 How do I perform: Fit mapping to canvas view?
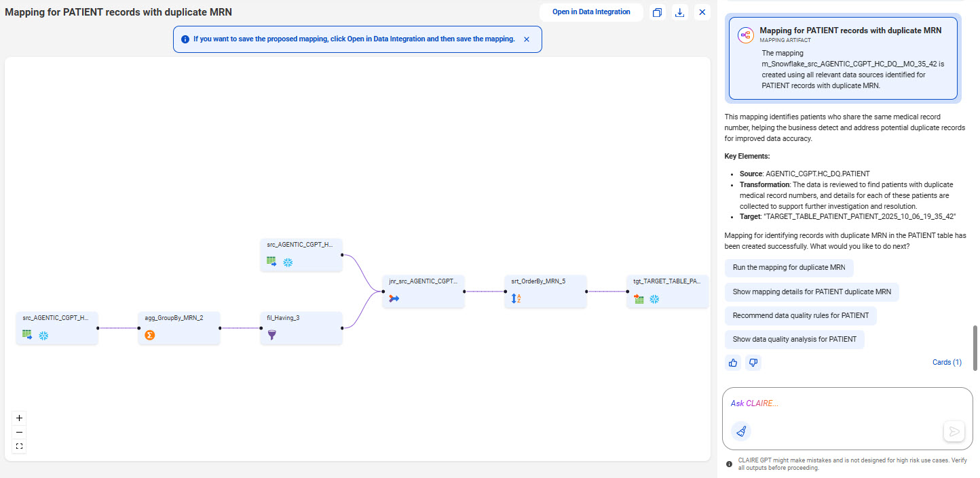point(19,446)
